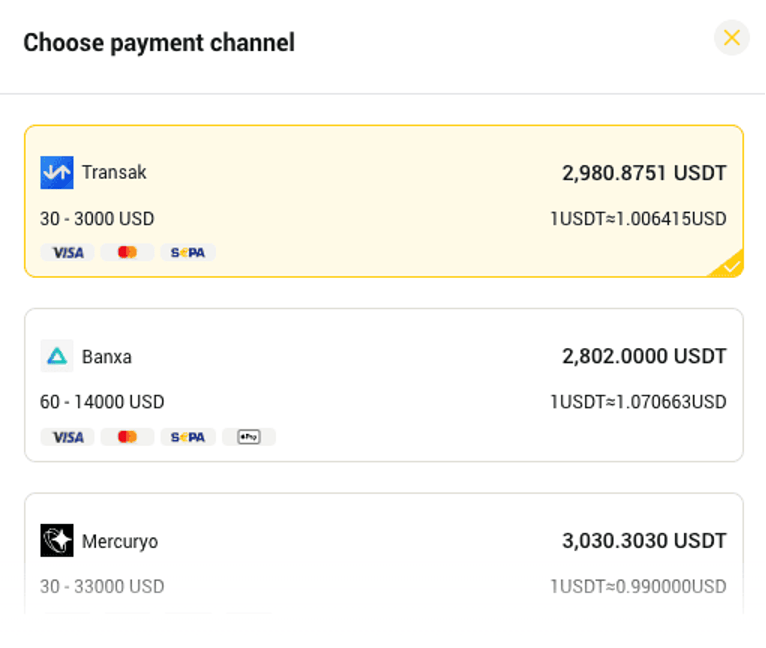Click the selected checkmark on the Transak card

pyautogui.click(x=730, y=265)
